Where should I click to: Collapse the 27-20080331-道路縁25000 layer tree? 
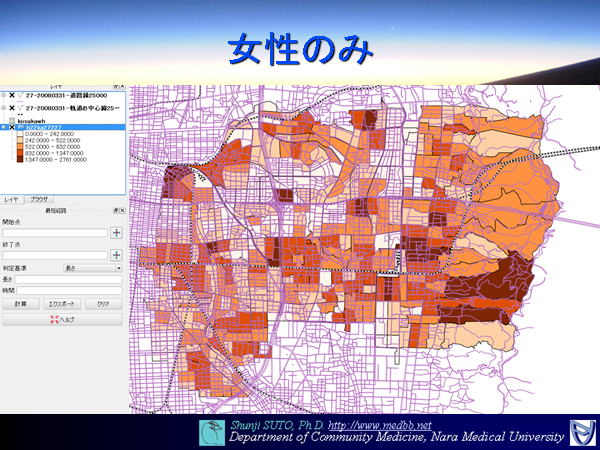[x=3, y=95]
